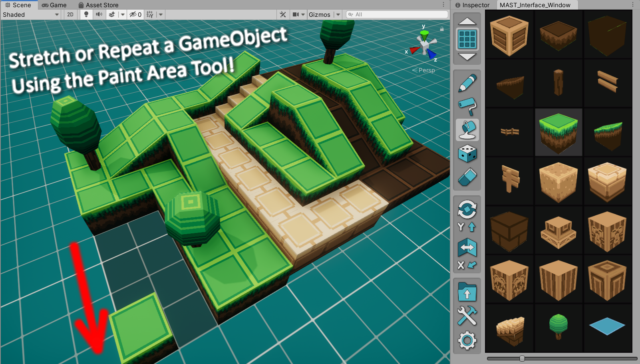Open MAST window options kebab menu

click(633, 5)
